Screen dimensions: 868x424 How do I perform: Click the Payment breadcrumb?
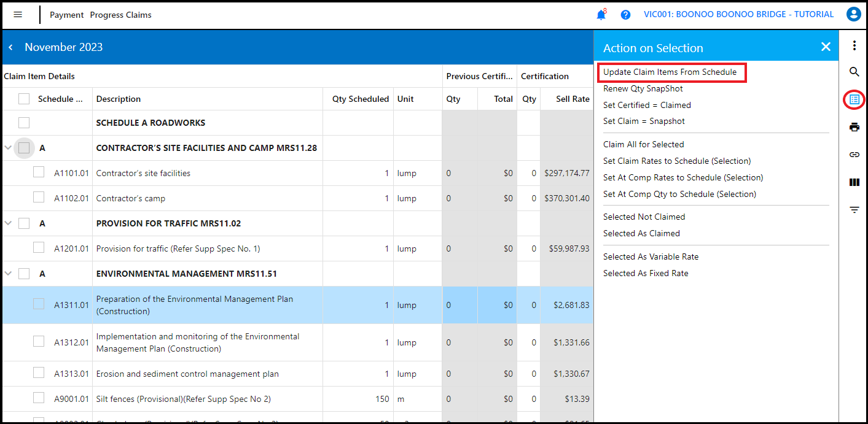click(x=67, y=15)
